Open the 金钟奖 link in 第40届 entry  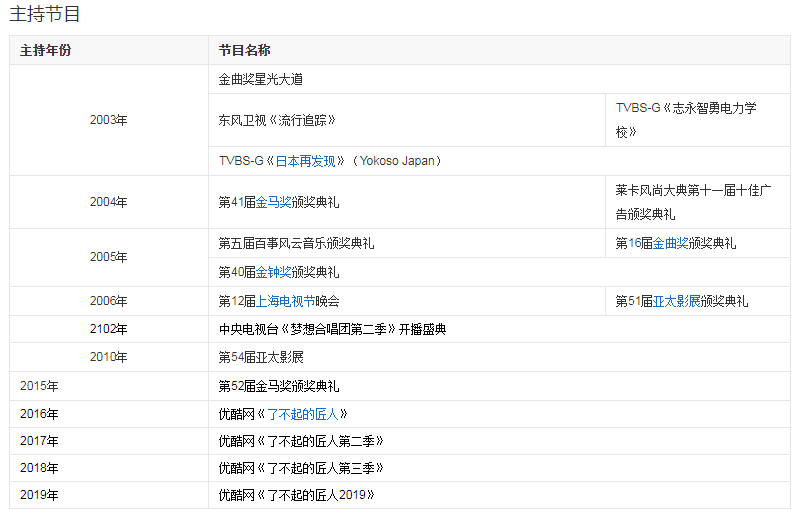(274, 272)
